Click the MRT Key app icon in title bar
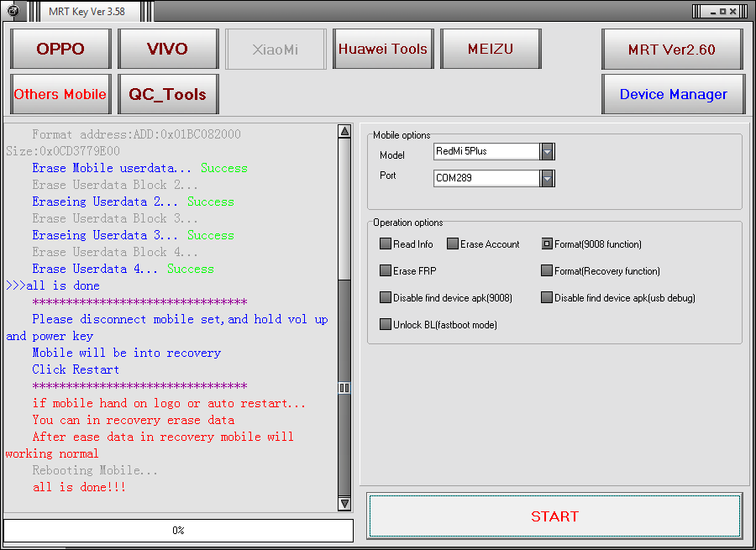This screenshot has width=756, height=550. point(13,11)
